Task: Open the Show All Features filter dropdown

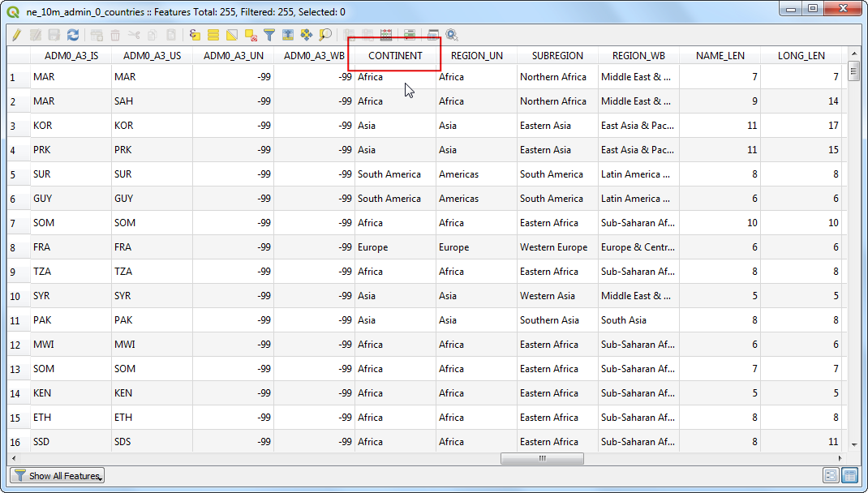Action: [57, 476]
